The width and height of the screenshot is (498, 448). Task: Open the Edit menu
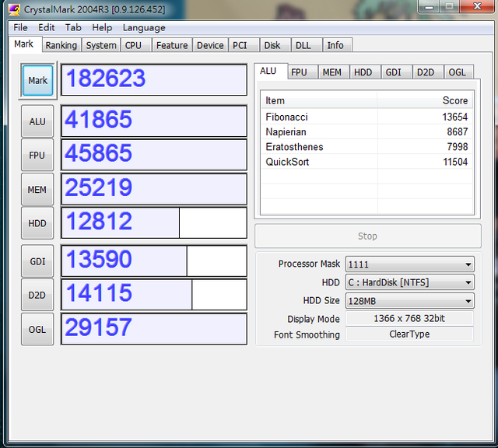(47, 28)
